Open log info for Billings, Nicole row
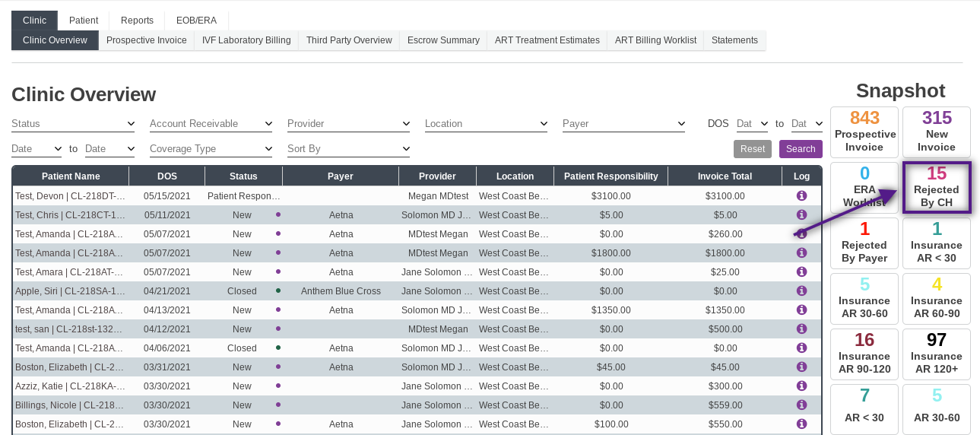This screenshot has height=435, width=980. [x=801, y=405]
